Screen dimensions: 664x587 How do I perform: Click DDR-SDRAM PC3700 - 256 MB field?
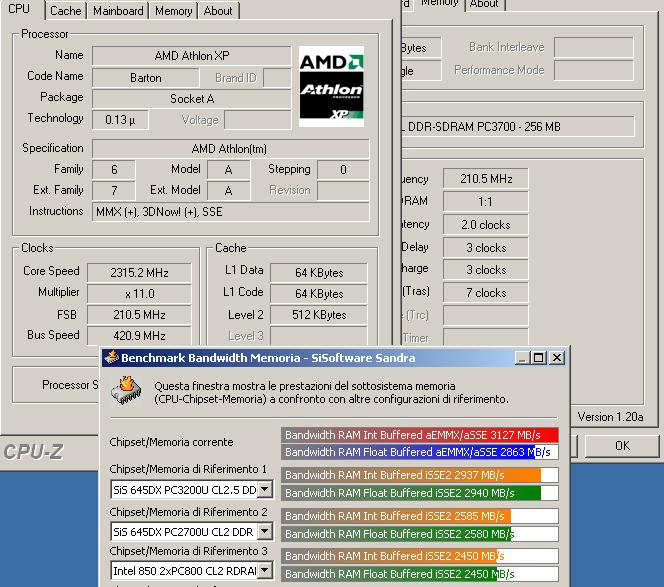pyautogui.click(x=518, y=127)
